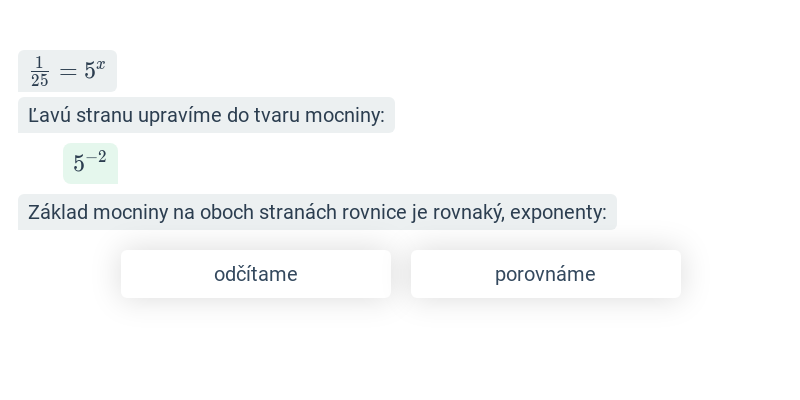This screenshot has width=800, height=400.
Task: Click the word 'mocniny:' ending the first sentence
Action: [x=344, y=115]
